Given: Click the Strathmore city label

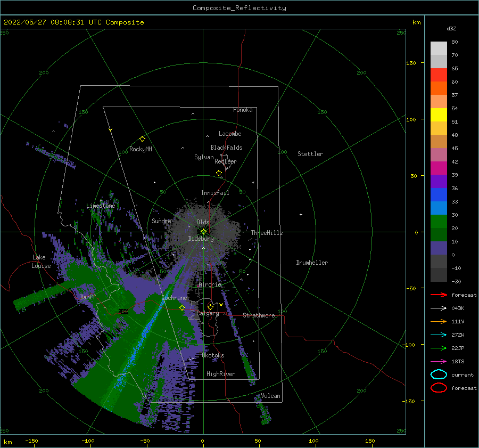Looking at the screenshot, I should pyautogui.click(x=259, y=315).
